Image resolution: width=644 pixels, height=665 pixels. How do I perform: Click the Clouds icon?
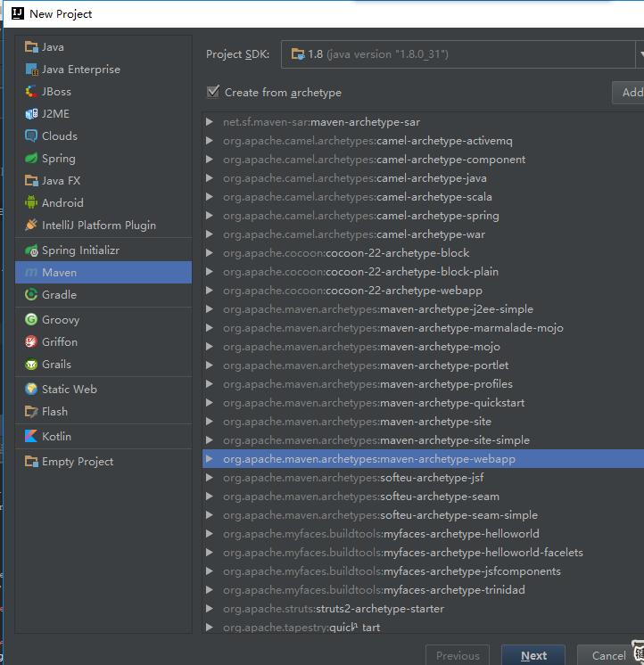[31, 136]
